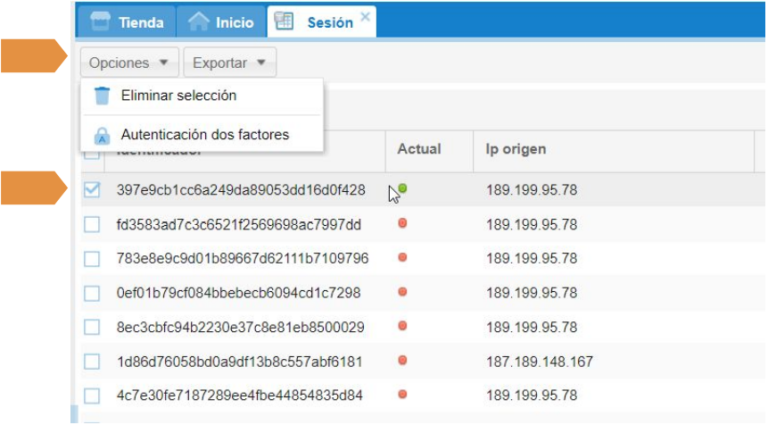Click the Tienda store icon tab
Viewport: 768px width, 425px height.
[99, 21]
